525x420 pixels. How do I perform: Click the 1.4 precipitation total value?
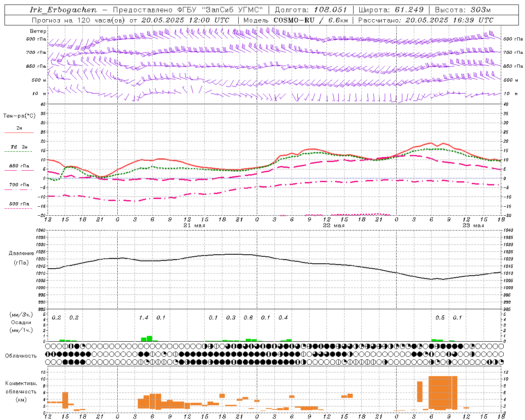click(x=144, y=317)
